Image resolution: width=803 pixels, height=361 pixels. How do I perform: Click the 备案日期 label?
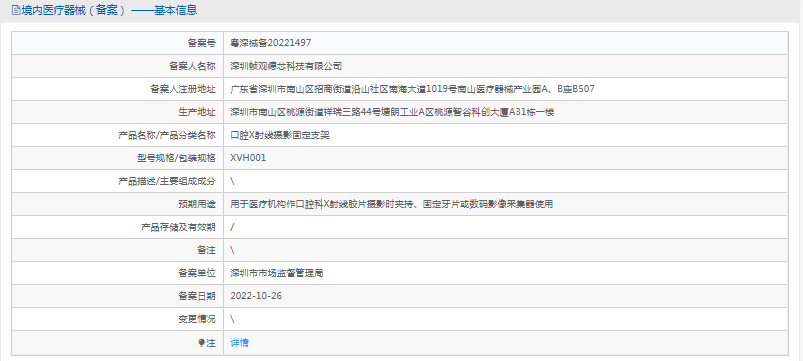click(197, 296)
